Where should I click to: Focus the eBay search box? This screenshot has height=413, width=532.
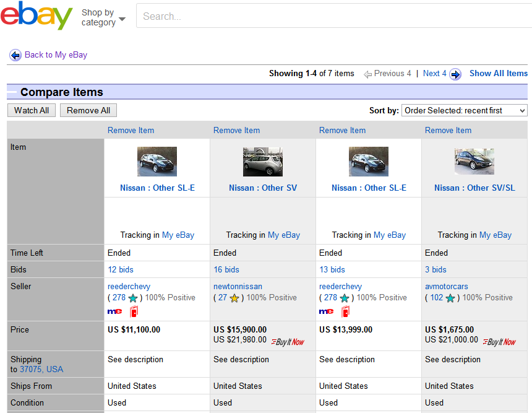pyautogui.click(x=334, y=16)
